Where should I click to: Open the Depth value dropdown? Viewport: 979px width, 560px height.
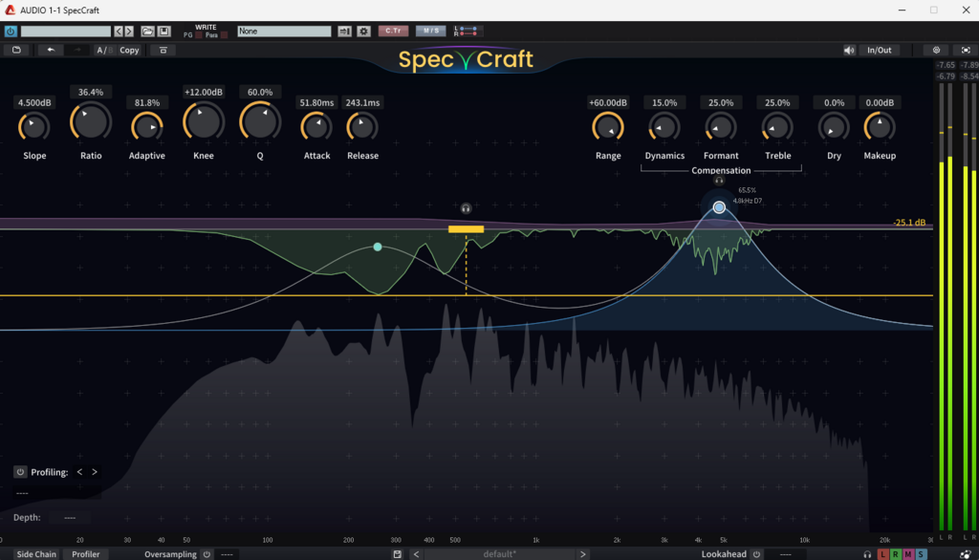pyautogui.click(x=69, y=518)
